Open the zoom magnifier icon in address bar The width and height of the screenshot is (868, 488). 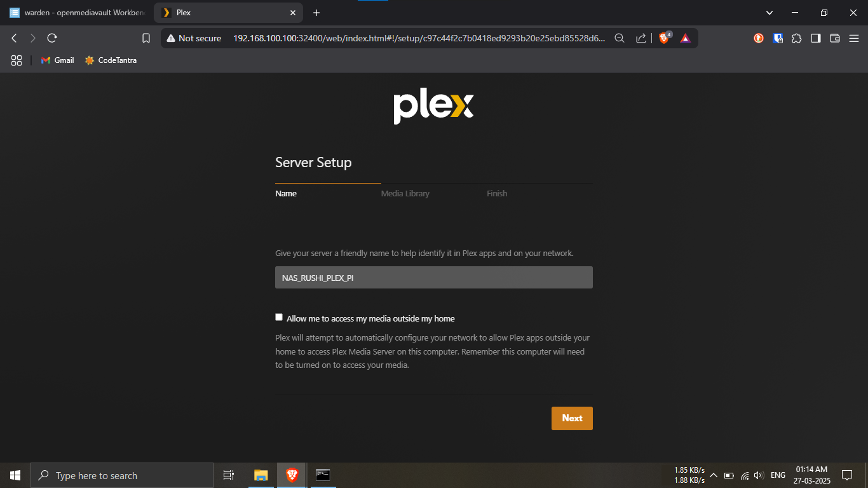point(620,38)
